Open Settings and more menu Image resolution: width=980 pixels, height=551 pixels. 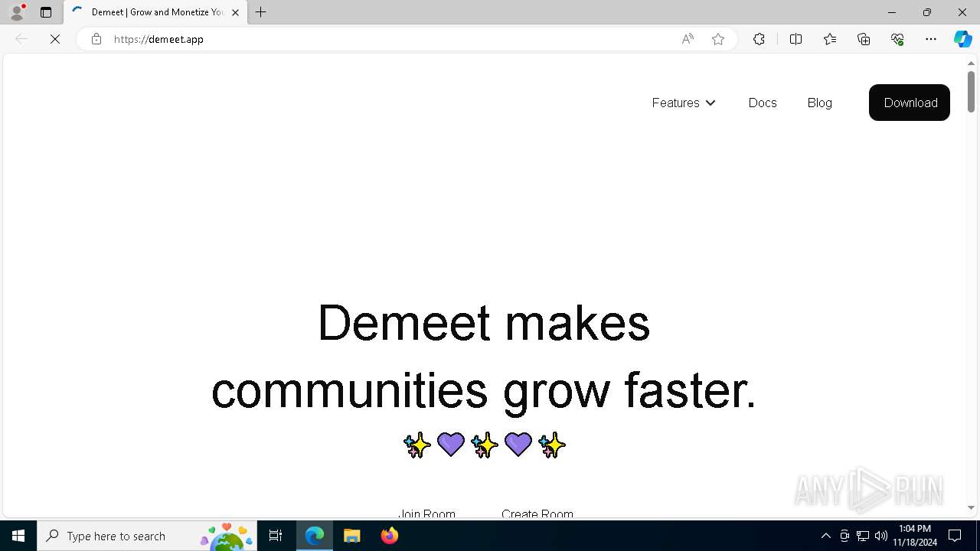pyautogui.click(x=931, y=39)
